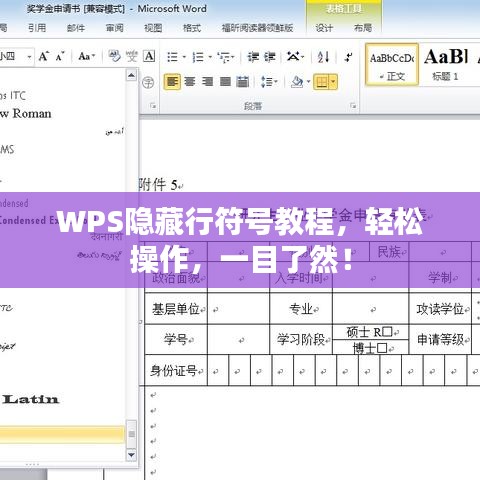This screenshot has height=480, width=480.
Task: Expand the Bullets dropdown arrow
Action: point(184,57)
